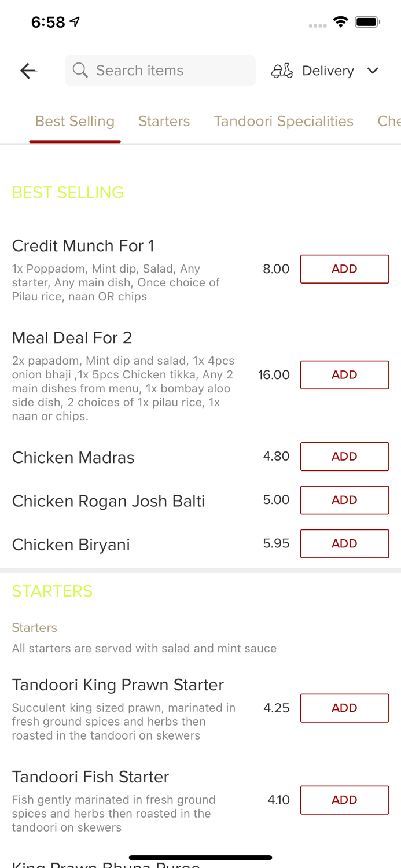Add Chicken Madras to the basket
Image resolution: width=401 pixels, height=868 pixels.
(x=344, y=456)
